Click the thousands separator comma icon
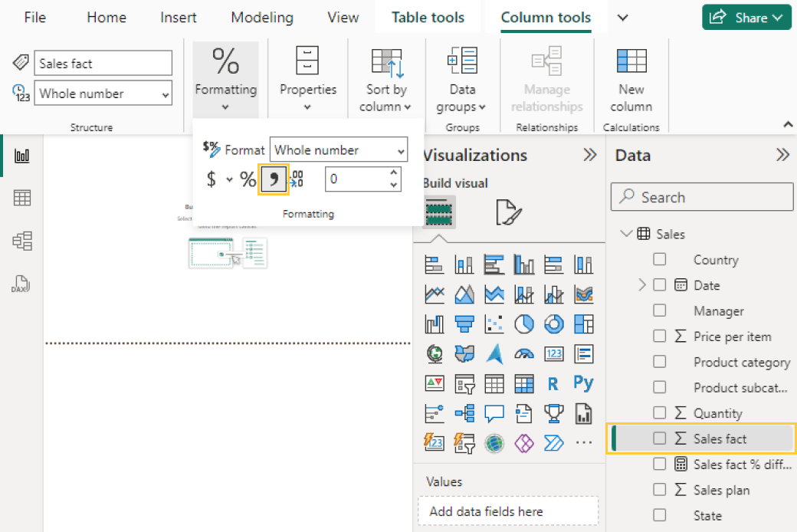Viewport: 797px width, 532px height. click(x=274, y=179)
